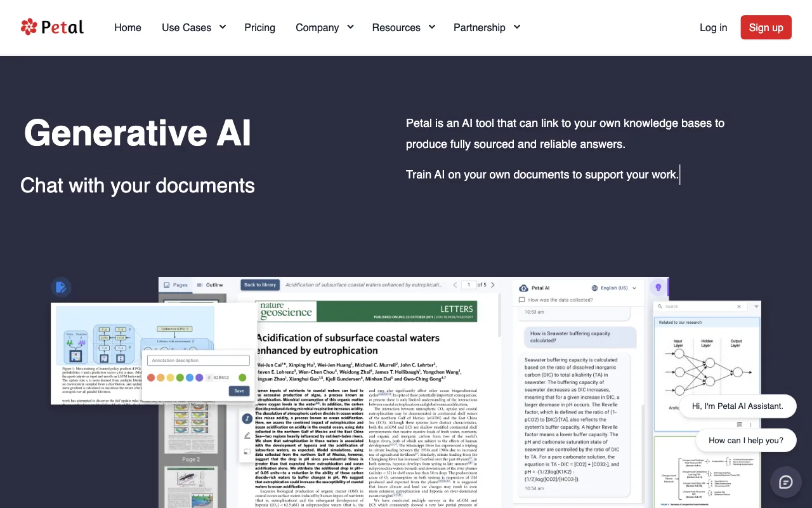
Task: Open the Company menu label
Action: (x=317, y=27)
